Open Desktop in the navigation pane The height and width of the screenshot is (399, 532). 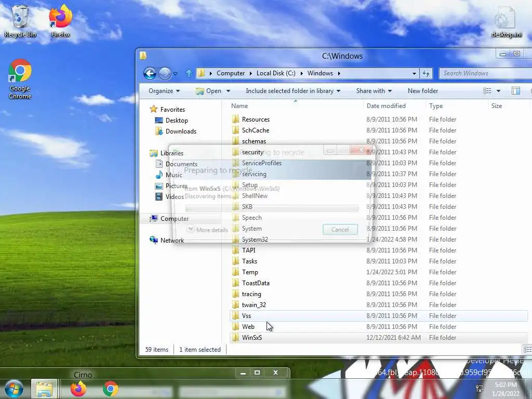(171, 121)
